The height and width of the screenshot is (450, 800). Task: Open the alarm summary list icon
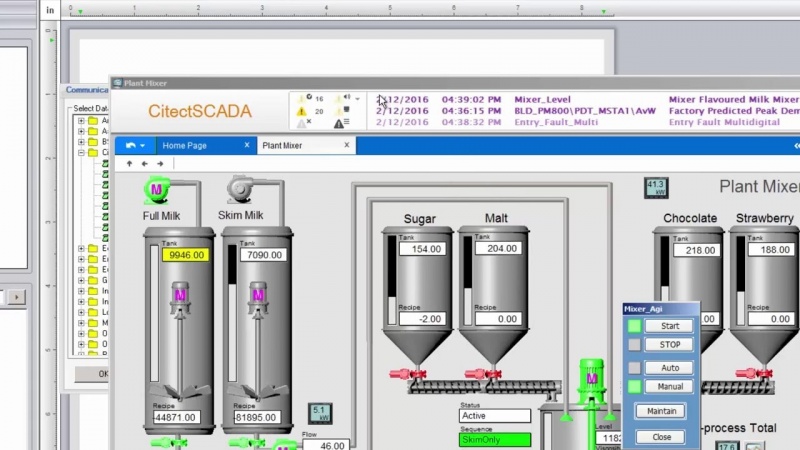click(x=342, y=123)
